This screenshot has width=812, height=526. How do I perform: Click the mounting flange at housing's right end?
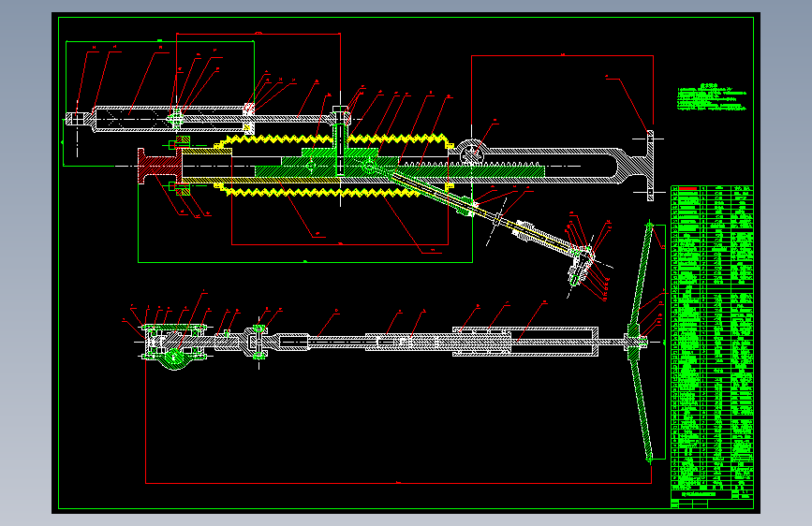(x=650, y=166)
